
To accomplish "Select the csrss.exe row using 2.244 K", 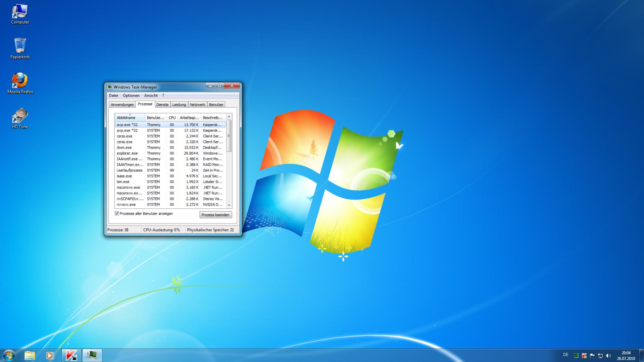I will (x=170, y=136).
